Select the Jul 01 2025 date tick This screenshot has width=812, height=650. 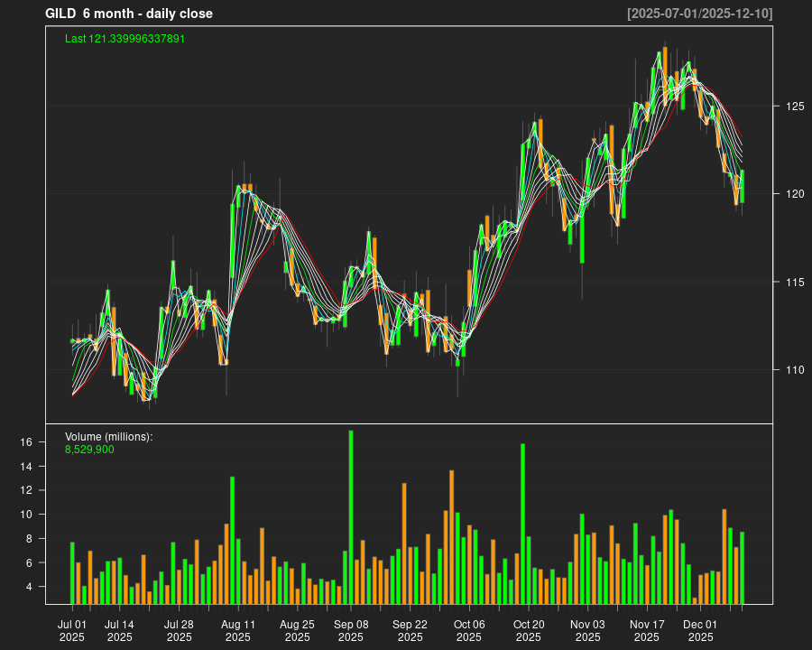point(72,630)
